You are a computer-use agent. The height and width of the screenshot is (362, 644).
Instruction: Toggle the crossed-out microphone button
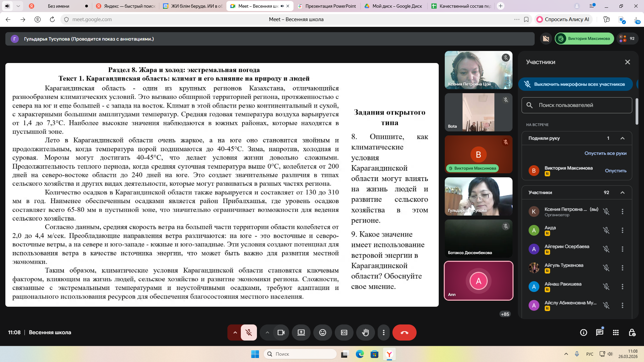[x=249, y=333]
